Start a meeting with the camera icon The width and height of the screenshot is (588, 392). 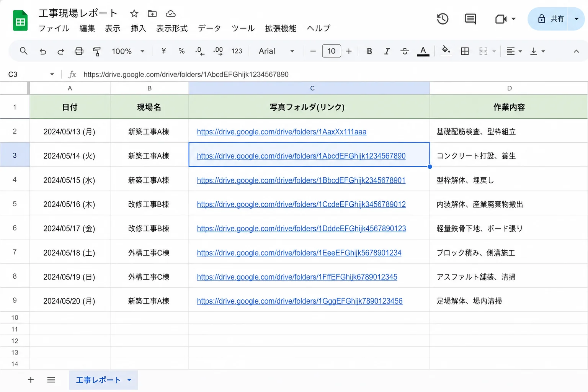[501, 19]
